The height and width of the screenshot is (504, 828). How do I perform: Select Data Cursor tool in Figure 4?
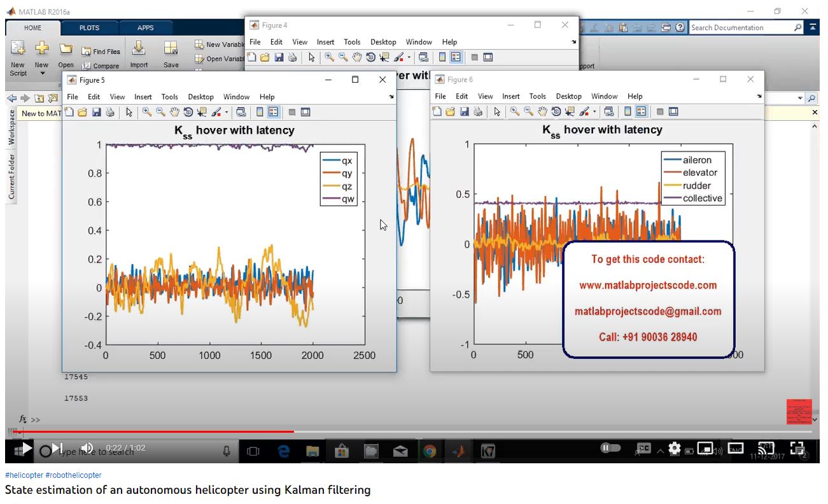tap(384, 57)
